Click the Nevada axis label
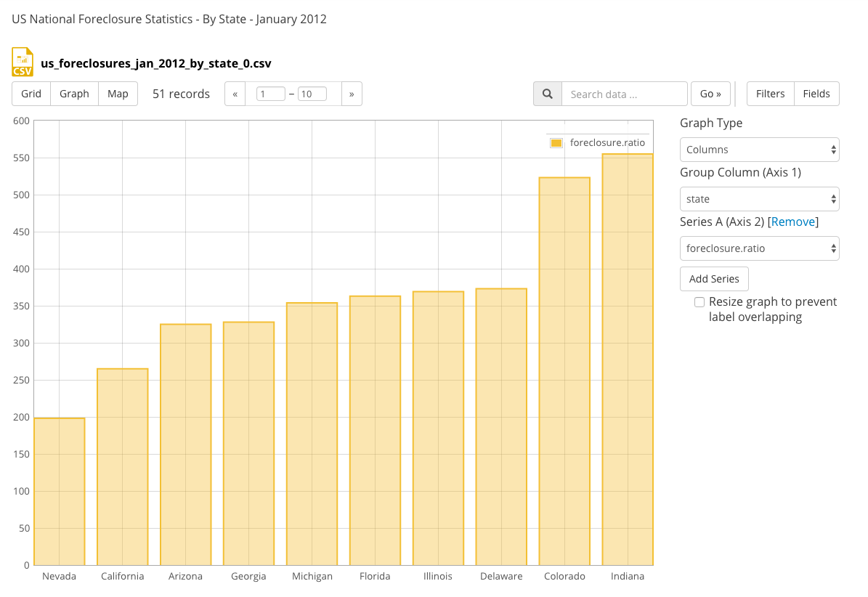The height and width of the screenshot is (597, 868). 60,576
